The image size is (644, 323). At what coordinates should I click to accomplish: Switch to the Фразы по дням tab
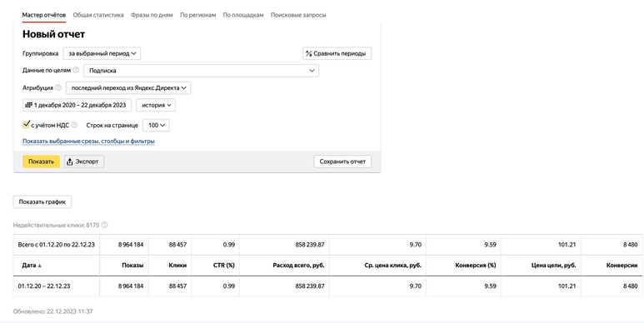coord(152,15)
